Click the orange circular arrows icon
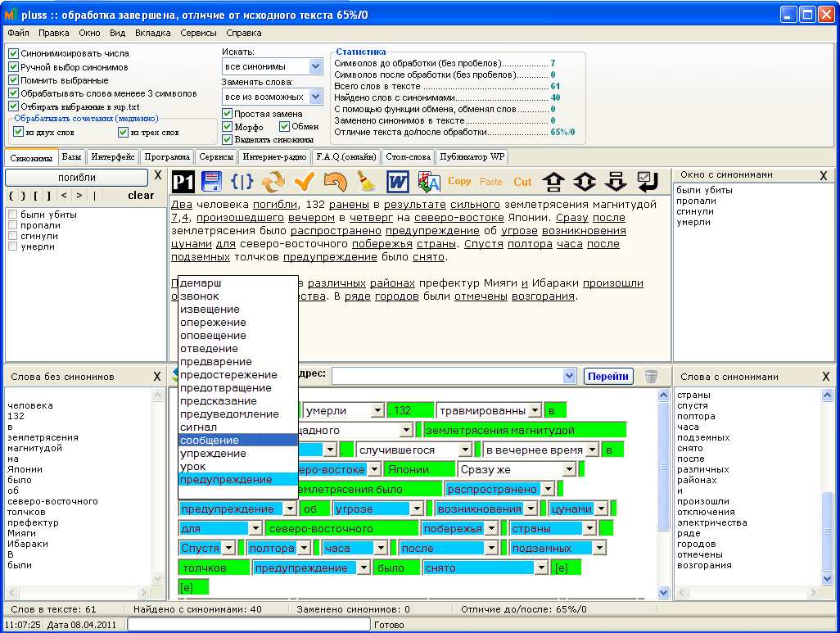This screenshot has height=633, width=840. [273, 181]
